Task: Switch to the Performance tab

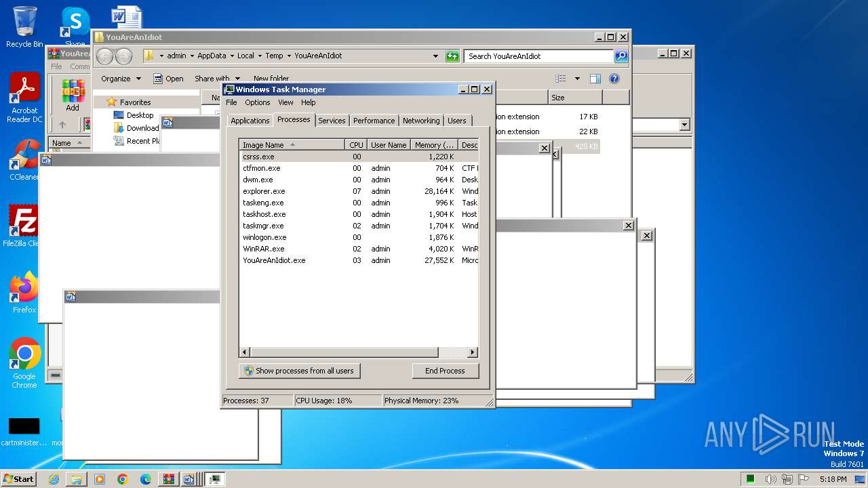Action: pyautogui.click(x=374, y=121)
